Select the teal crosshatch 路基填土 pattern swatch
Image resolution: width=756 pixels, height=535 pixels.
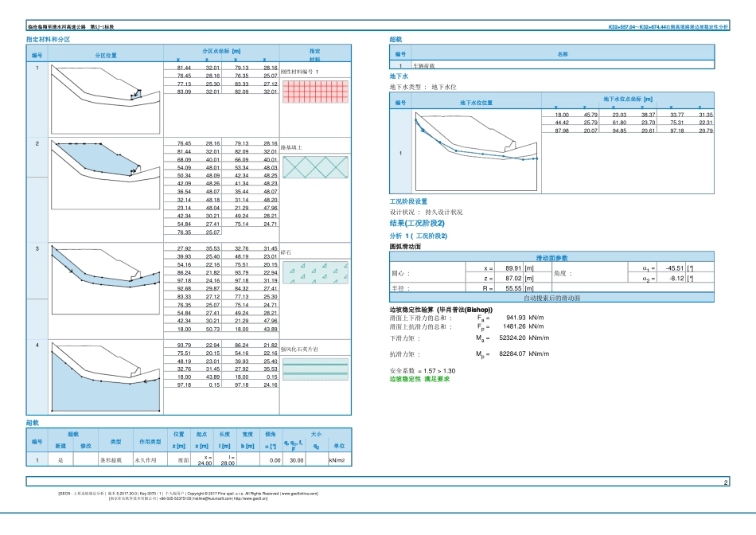tap(315, 167)
